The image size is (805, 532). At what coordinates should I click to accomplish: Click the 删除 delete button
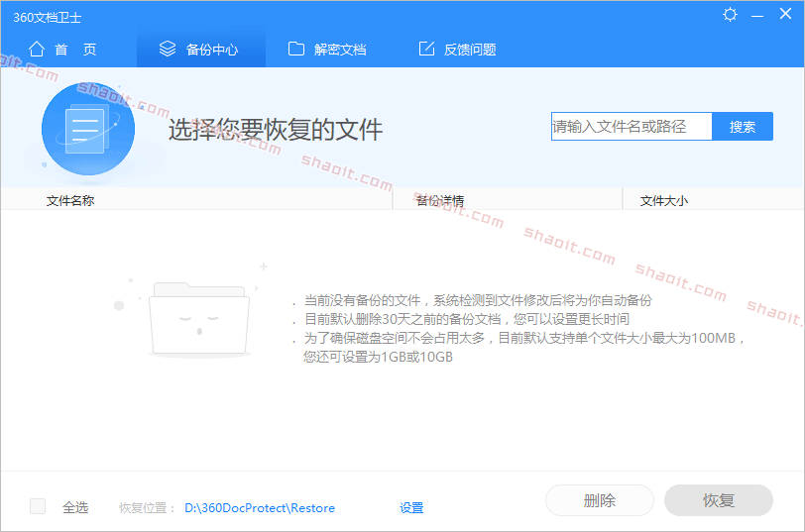[600, 500]
